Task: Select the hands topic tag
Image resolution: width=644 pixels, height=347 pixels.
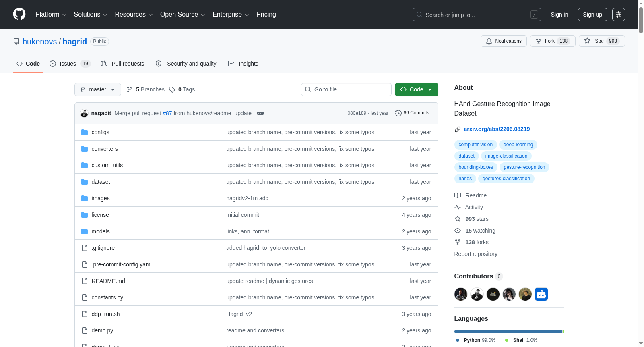Action: click(x=465, y=179)
